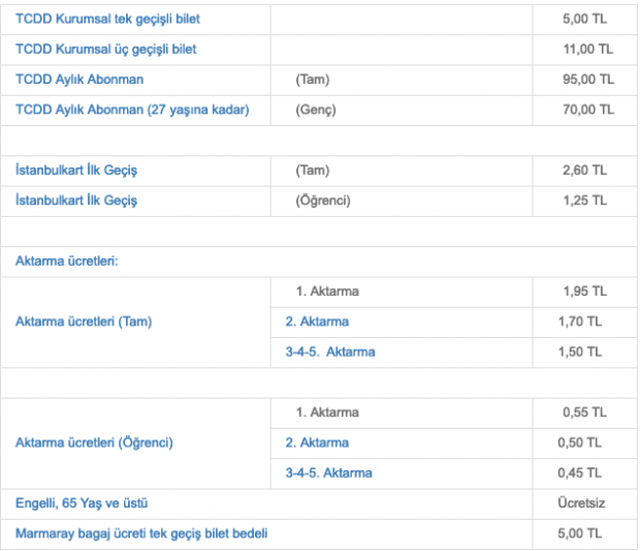Click the 95,00 TL price cell

(588, 79)
